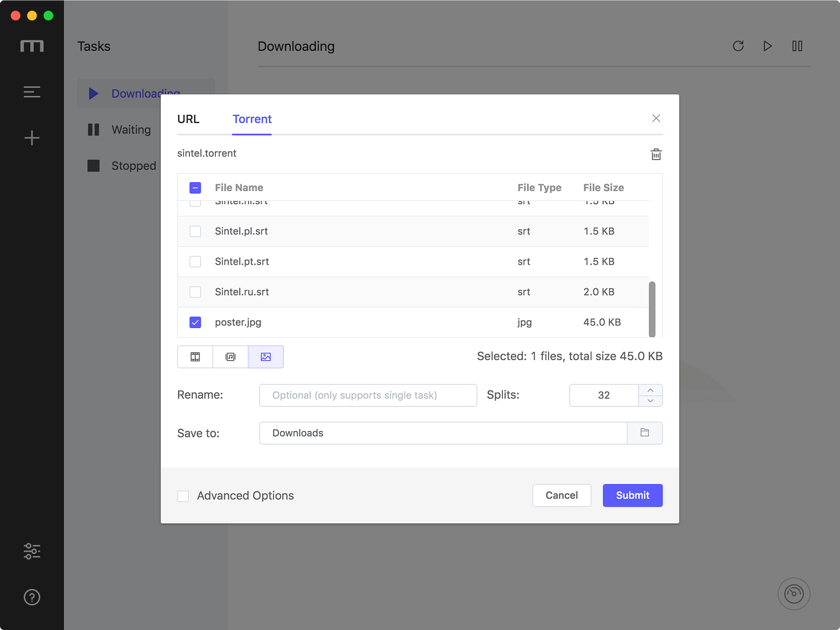Screen dimensions: 840x630
Task: Sort by File Size column header
Action: (x=603, y=187)
